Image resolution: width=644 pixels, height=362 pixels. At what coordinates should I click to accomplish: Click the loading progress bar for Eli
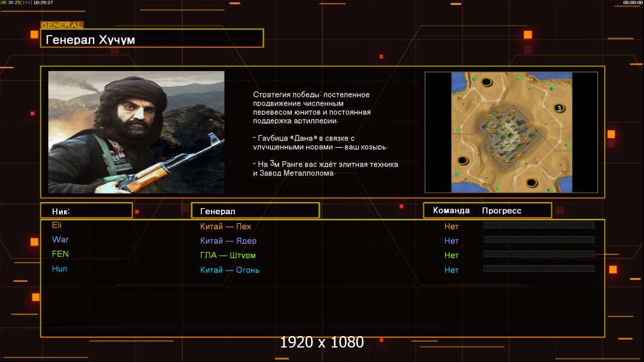(x=539, y=225)
